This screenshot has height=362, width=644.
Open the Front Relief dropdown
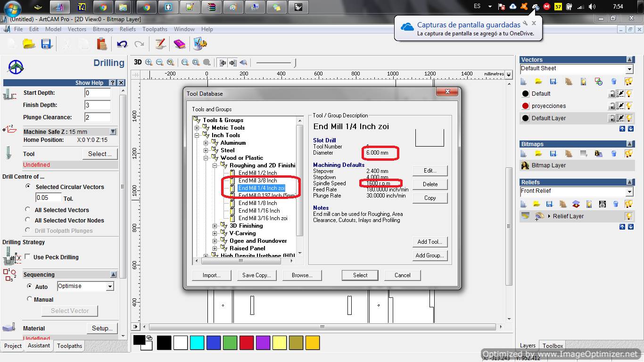pos(629,192)
